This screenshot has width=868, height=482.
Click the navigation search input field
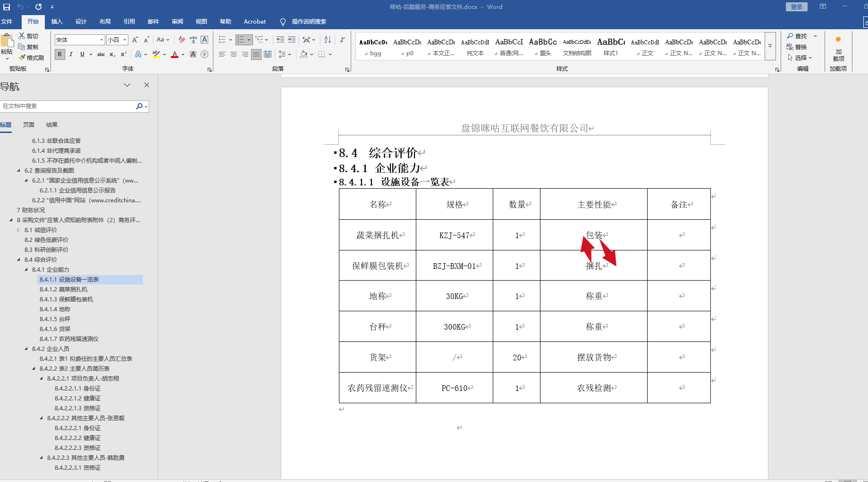point(68,106)
